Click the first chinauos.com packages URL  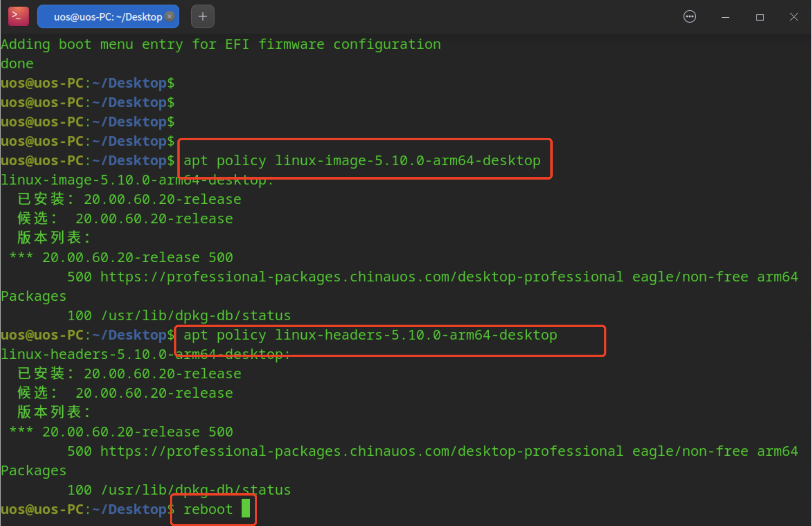(x=361, y=277)
